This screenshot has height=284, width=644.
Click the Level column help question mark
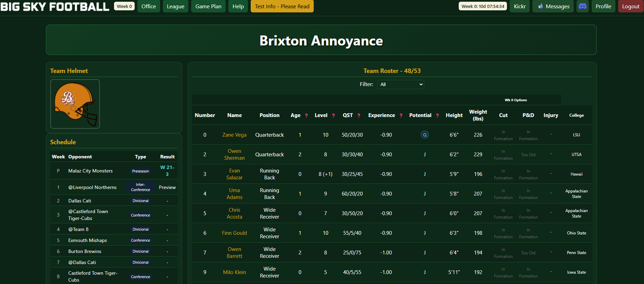[x=333, y=116]
